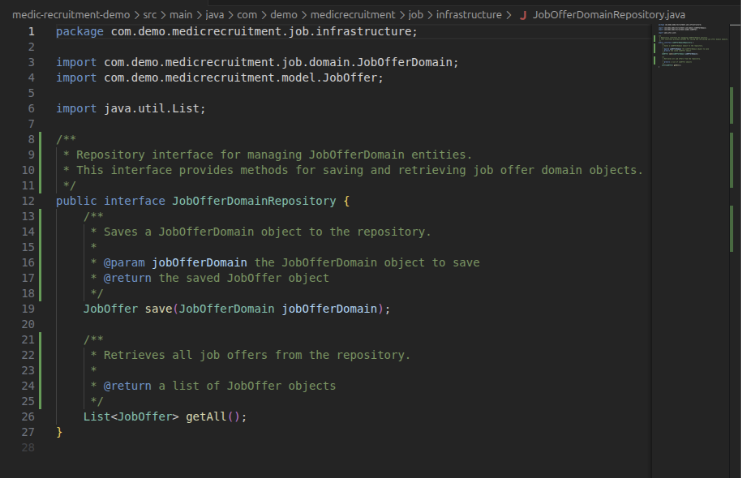741x478 pixels.
Task: Click line number 12 in gutter
Action: coord(30,201)
